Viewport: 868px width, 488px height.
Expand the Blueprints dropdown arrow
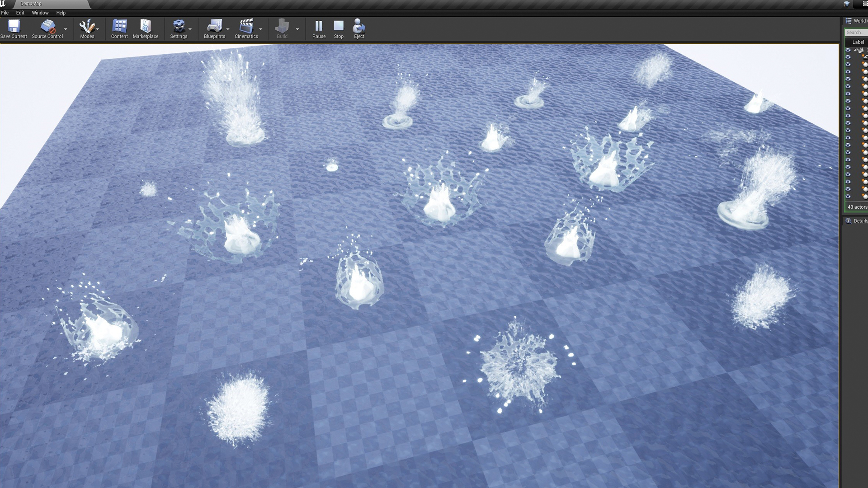[x=228, y=29]
